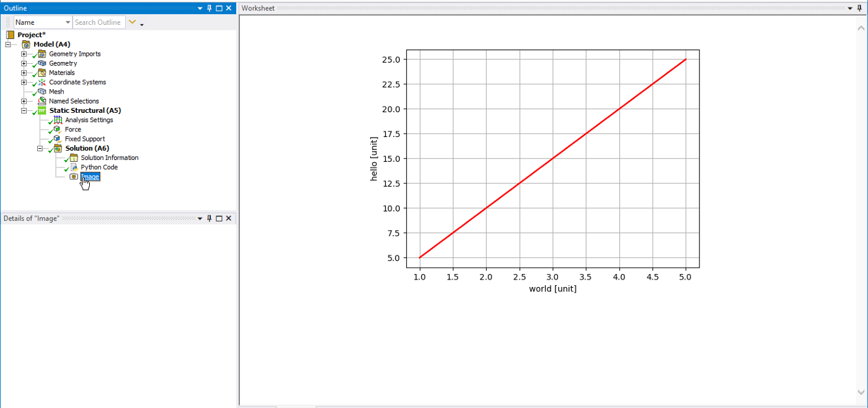This screenshot has height=408, width=868.
Task: Click the Fixed Support icon
Action: tap(58, 139)
